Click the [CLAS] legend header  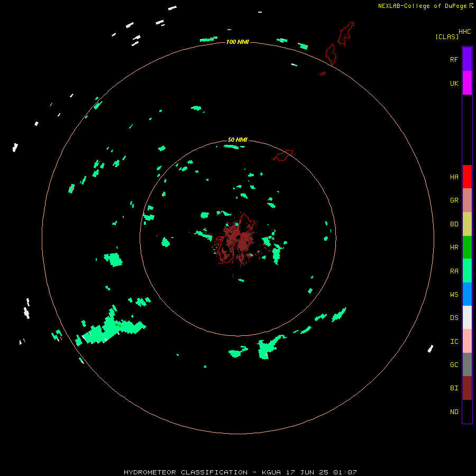pyautogui.click(x=447, y=37)
